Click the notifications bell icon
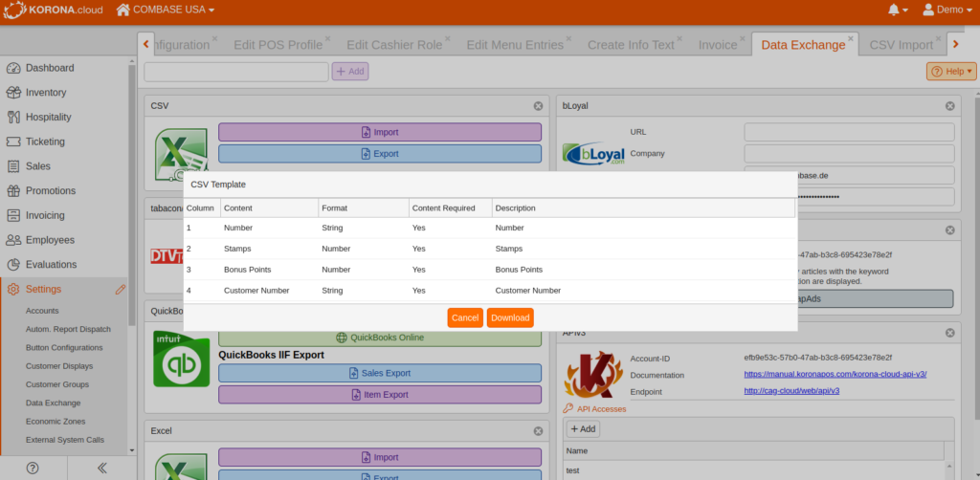The image size is (980, 480). click(x=894, y=10)
